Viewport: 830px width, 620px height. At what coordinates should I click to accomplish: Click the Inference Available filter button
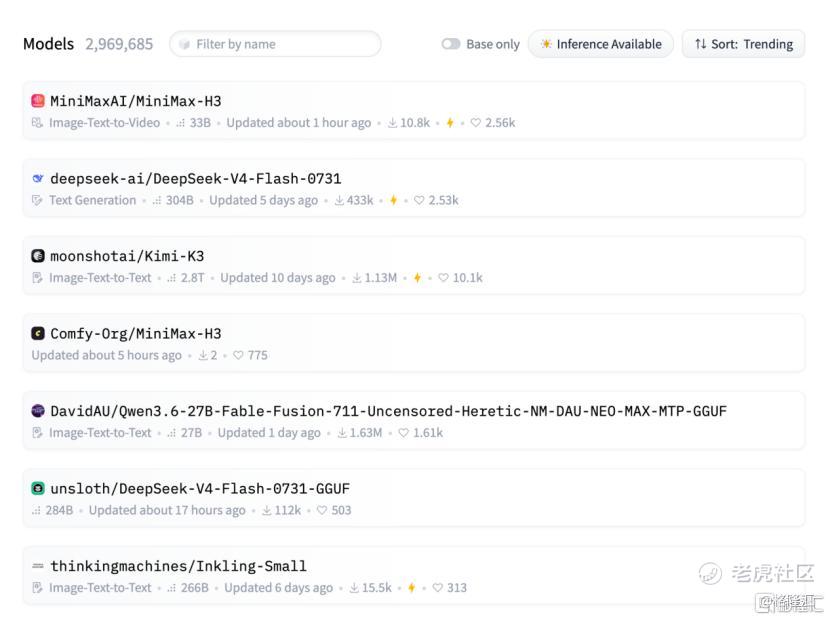pyautogui.click(x=601, y=44)
